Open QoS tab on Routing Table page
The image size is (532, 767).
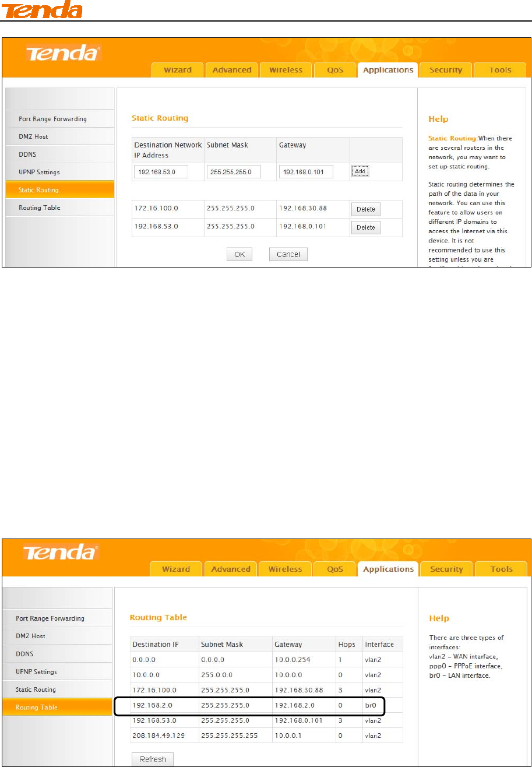335,569
